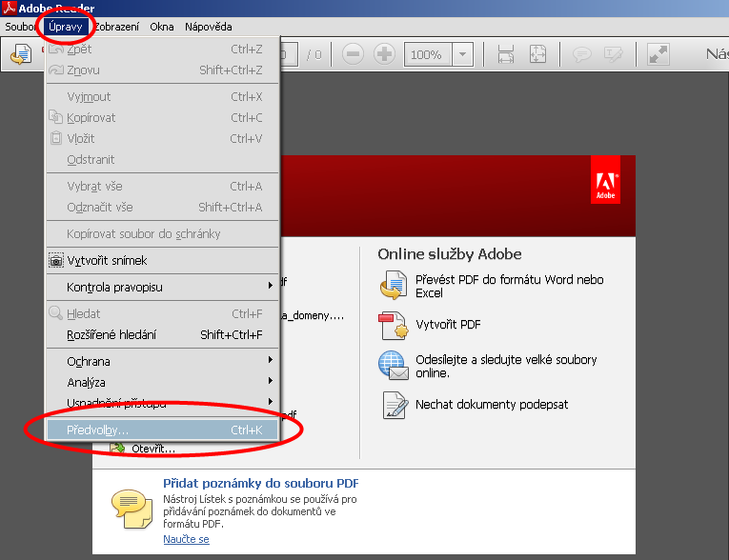Viewport: 729px width, 560px height.
Task: Open the Vytvořit PDF online service link
Action: click(x=448, y=325)
